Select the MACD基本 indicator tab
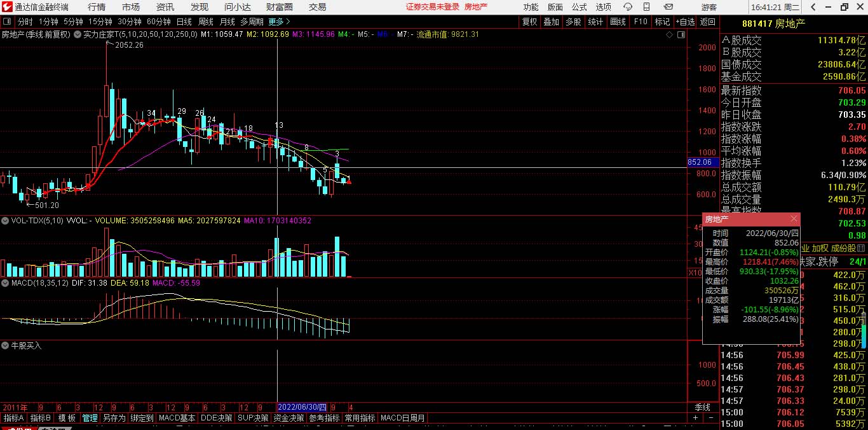The image size is (868, 430). [x=177, y=418]
